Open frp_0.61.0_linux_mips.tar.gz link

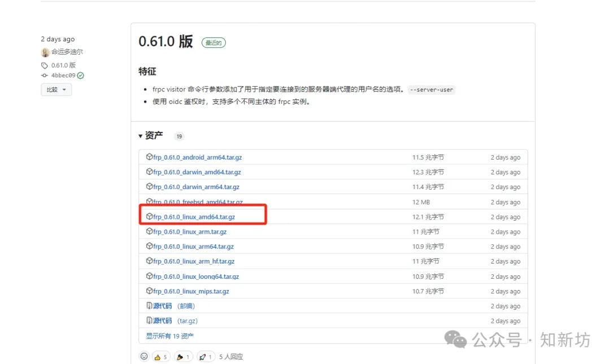(191, 291)
